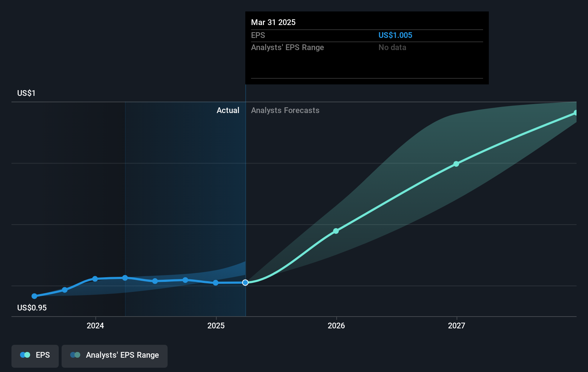The height and width of the screenshot is (372, 588).
Task: Click the early 2025 actual EPS point
Action: [216, 283]
